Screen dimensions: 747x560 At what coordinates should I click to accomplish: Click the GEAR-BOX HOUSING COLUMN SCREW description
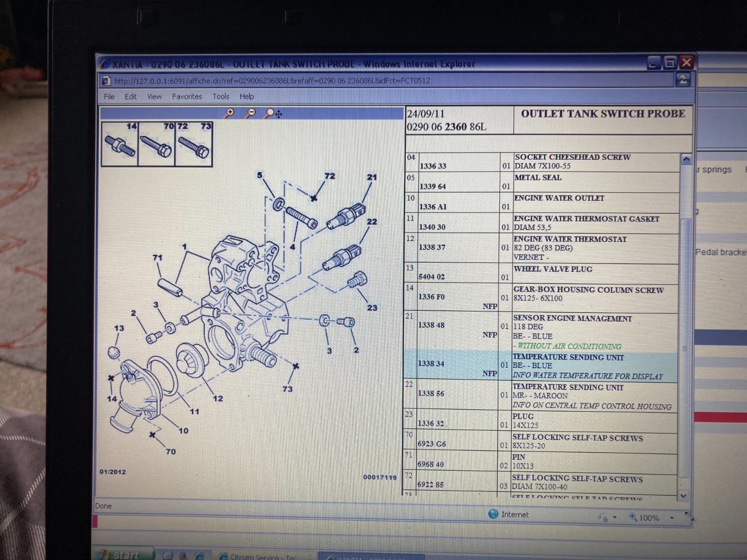coord(589,290)
